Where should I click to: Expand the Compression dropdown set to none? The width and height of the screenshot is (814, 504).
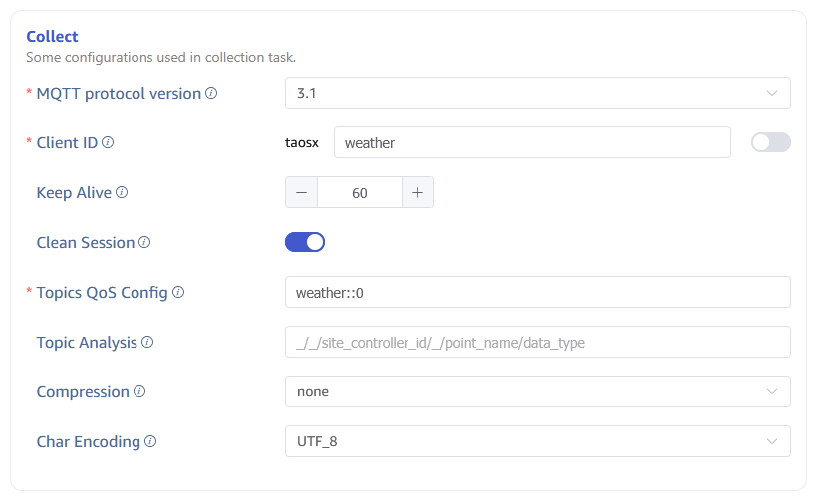537,391
